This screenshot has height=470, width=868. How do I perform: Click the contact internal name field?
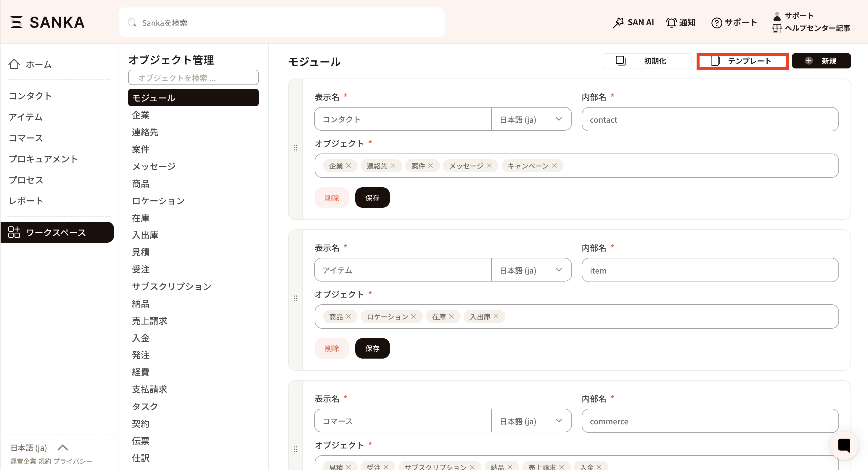(710, 119)
